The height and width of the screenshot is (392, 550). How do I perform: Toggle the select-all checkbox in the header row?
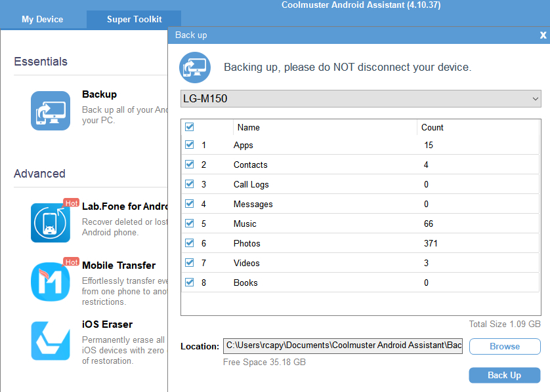tap(190, 127)
